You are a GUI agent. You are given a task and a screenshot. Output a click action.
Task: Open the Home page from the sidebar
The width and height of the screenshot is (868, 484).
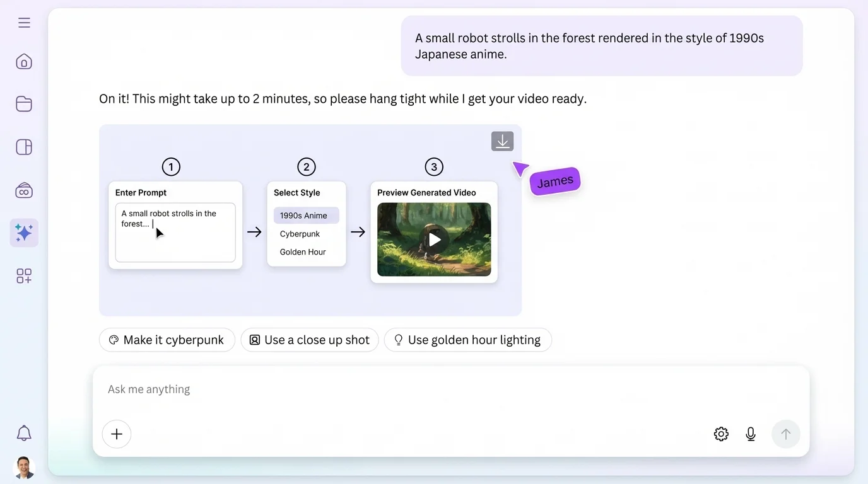tap(24, 61)
